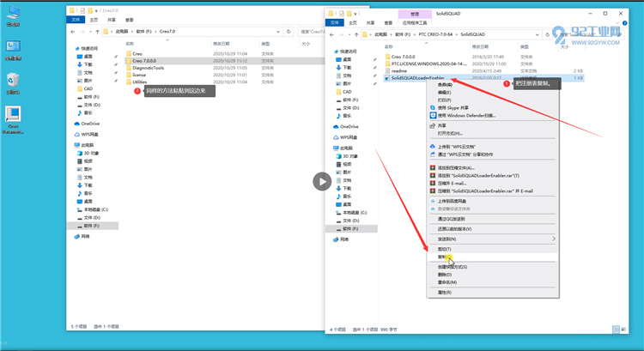Open the 共享 tab in SolidSQUAD window
The width and height of the screenshot is (644, 351).
click(x=370, y=22)
